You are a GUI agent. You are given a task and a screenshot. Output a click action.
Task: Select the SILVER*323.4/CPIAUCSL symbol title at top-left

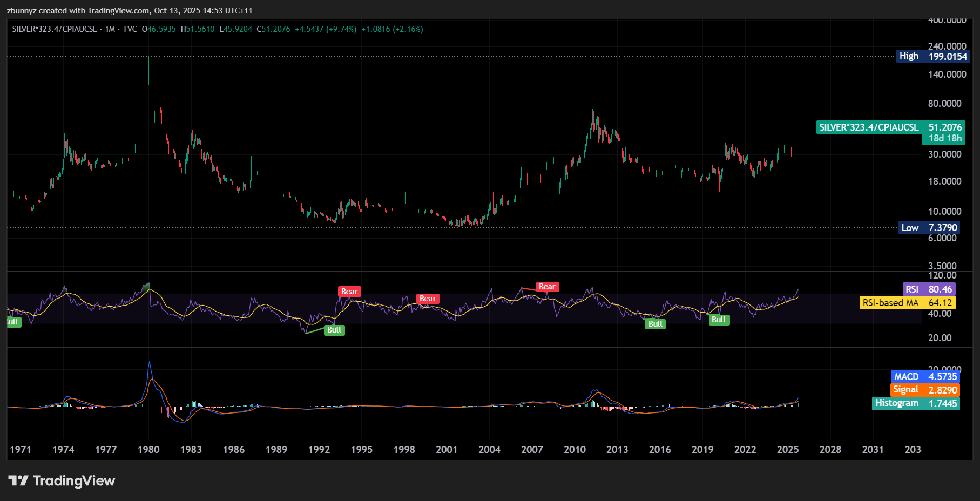(55, 29)
